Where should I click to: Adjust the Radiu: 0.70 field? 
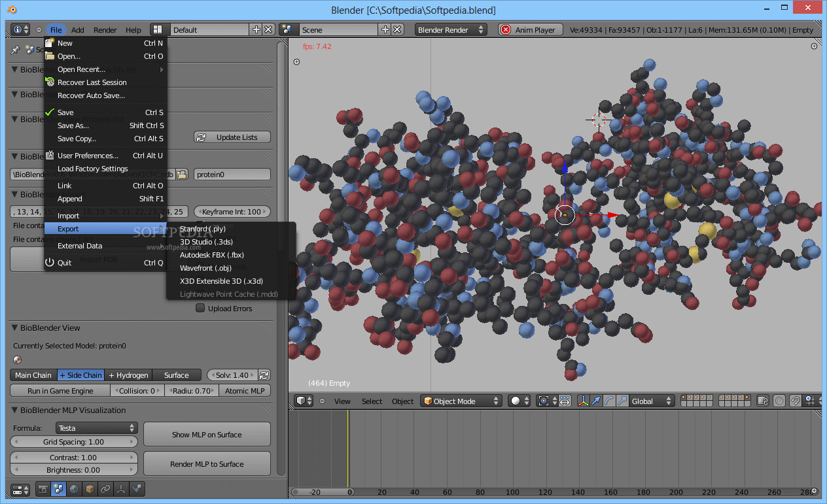tap(191, 391)
